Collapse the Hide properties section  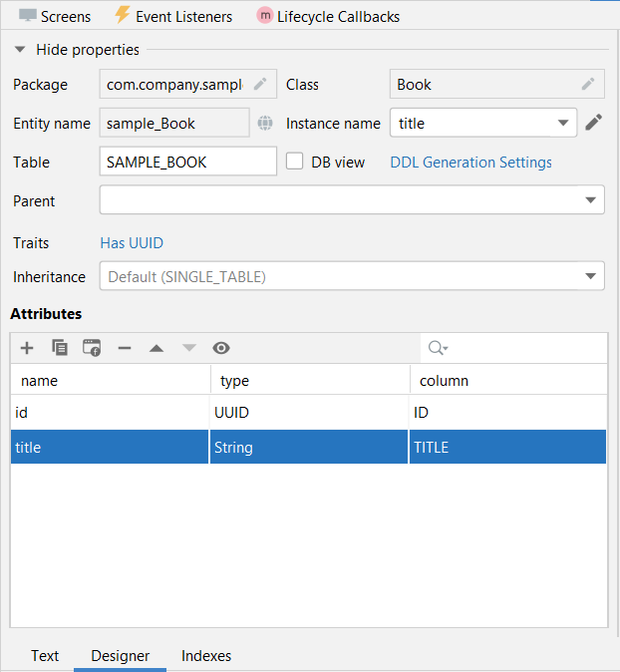[x=20, y=49]
